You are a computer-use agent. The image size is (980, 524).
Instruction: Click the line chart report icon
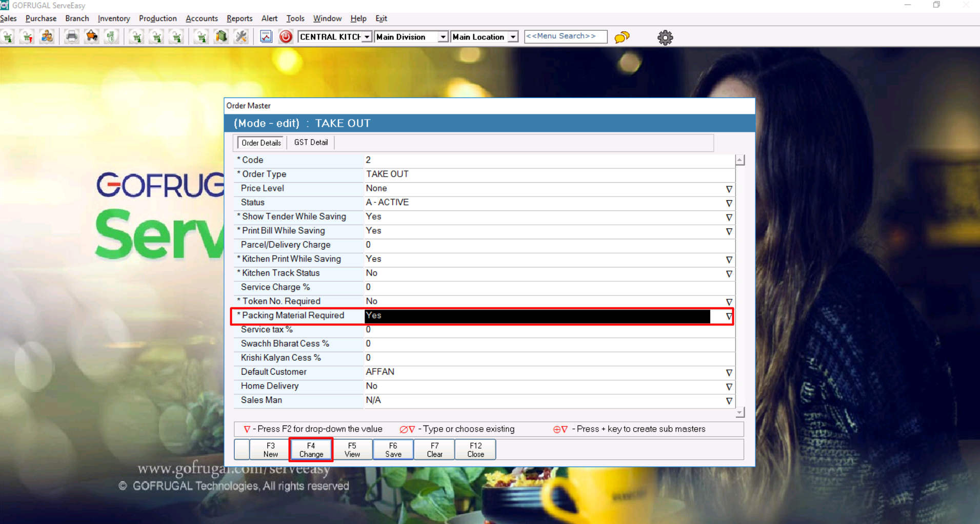point(266,37)
